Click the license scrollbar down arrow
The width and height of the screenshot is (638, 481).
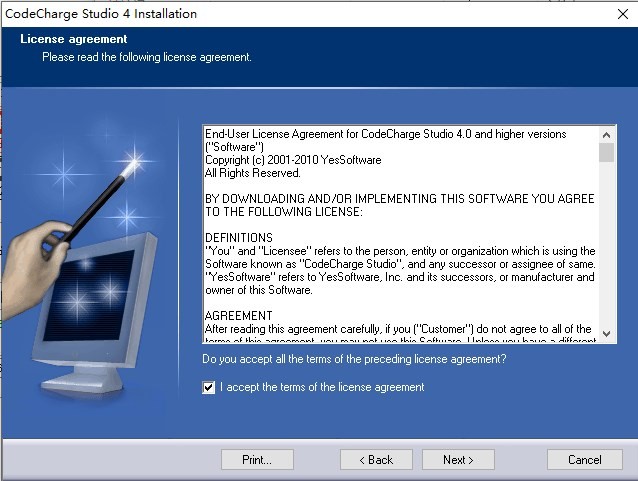606,332
